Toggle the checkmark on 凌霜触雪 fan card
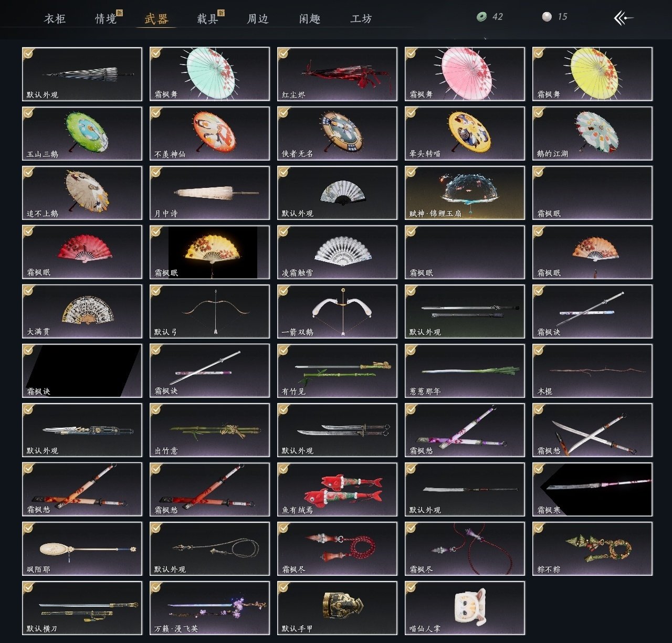672x643 pixels. click(x=283, y=231)
